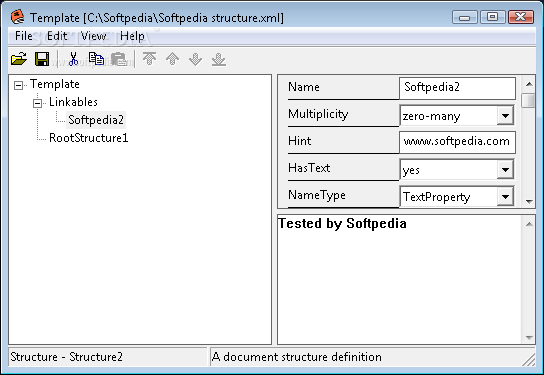Screen dimensions: 544x375
Task: Click the Open file folder icon
Action: 19,59
